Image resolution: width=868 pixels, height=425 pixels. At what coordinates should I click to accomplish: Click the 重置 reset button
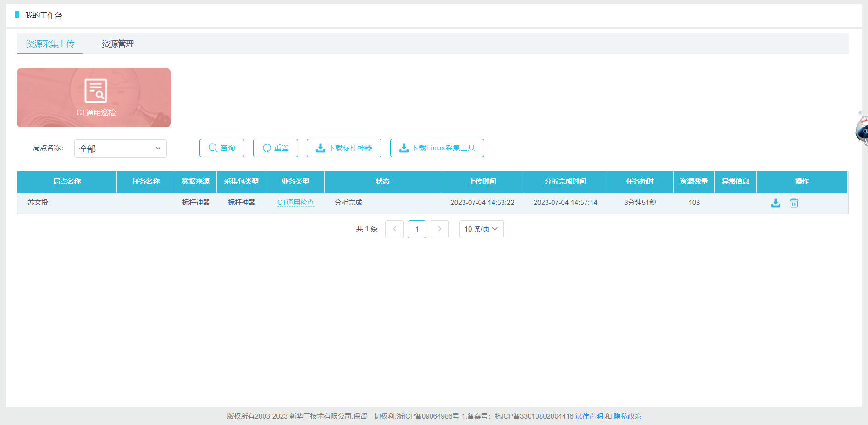click(x=276, y=148)
